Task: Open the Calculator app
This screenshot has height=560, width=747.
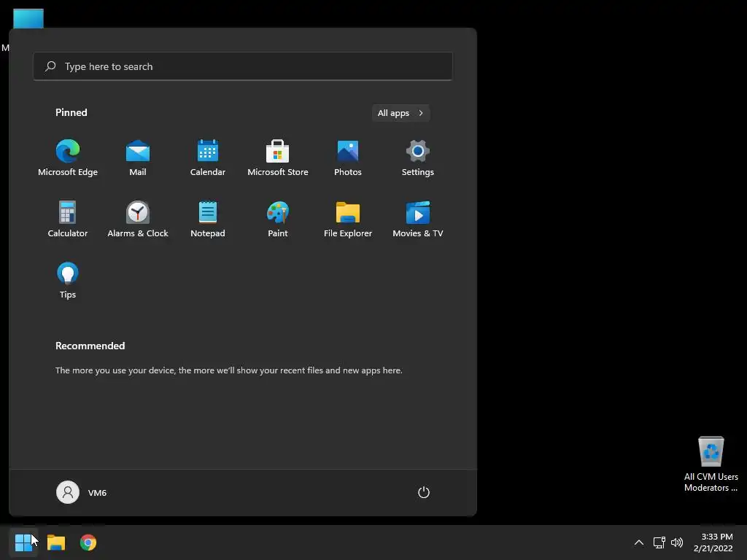Action: [x=68, y=219]
